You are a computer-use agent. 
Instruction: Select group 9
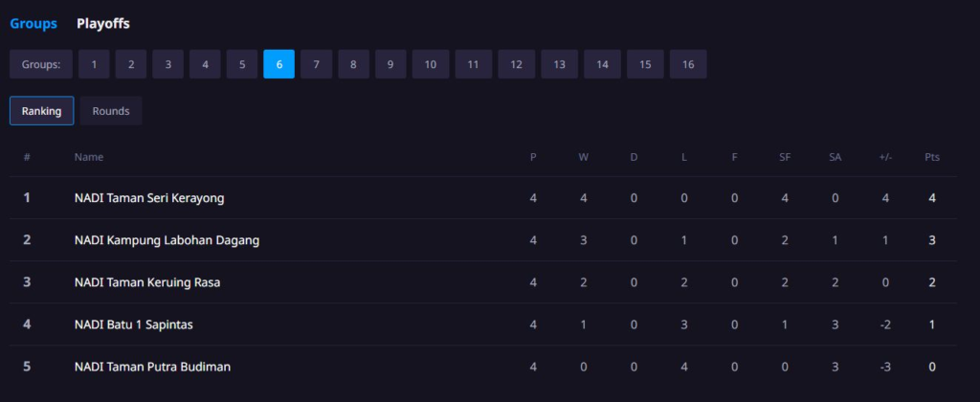390,64
